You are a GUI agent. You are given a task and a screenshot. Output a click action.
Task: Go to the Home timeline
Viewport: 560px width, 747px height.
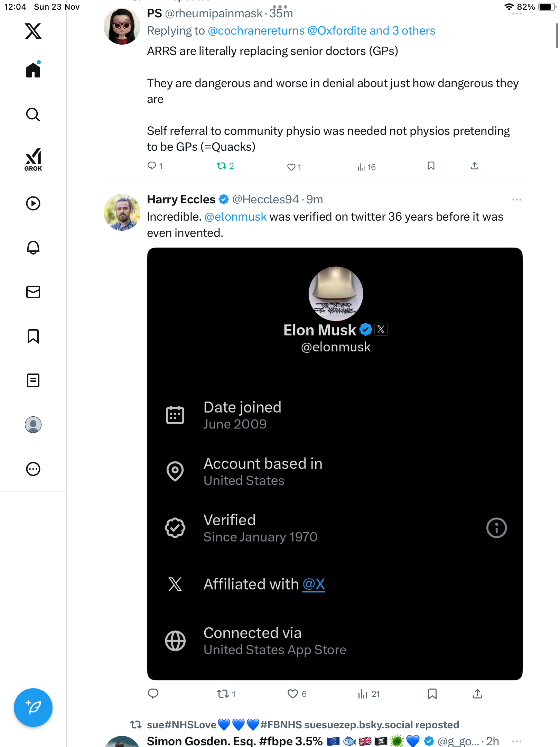(x=33, y=70)
